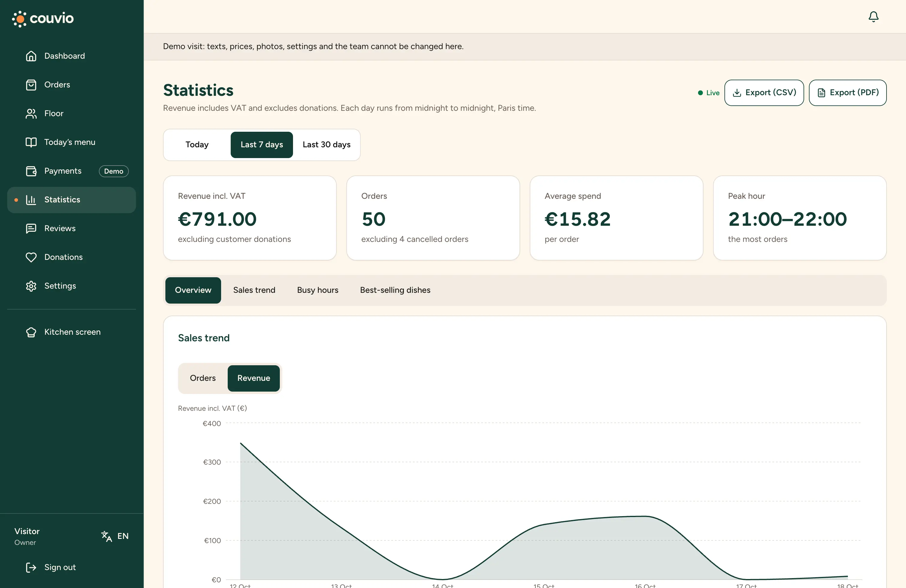Open Donations via the heart icon
This screenshot has height=588, width=906.
coord(31,257)
